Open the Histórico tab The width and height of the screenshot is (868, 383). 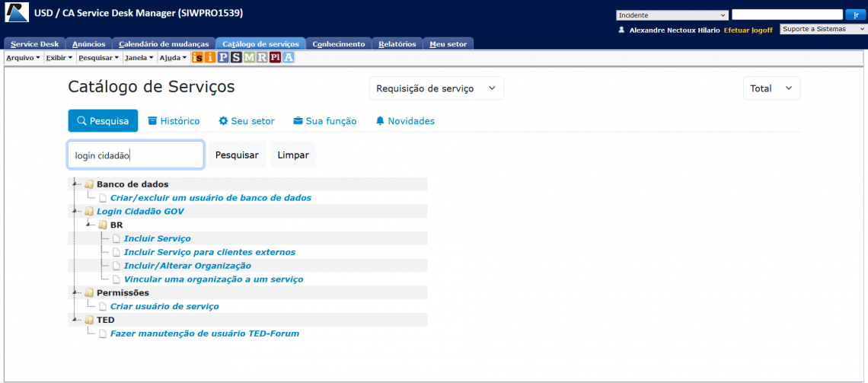coord(174,121)
